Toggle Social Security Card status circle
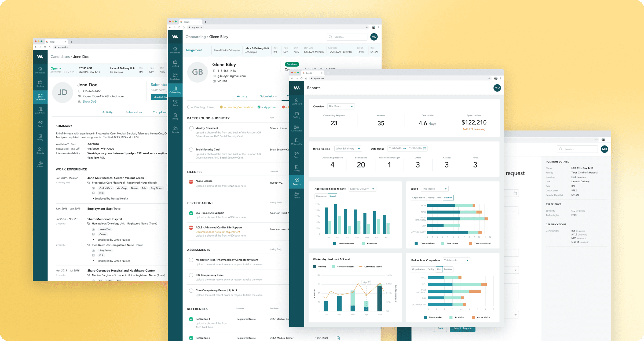644x341 pixels. 191,150
